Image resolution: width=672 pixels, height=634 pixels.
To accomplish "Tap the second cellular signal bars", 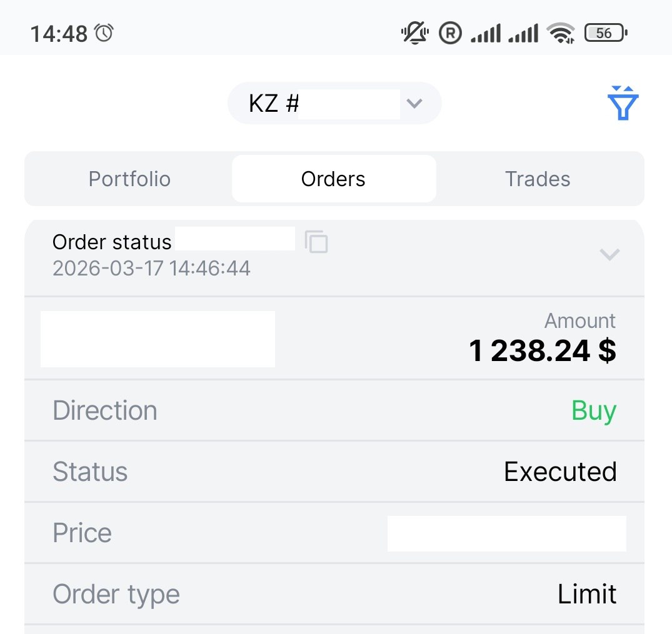I will point(523,33).
